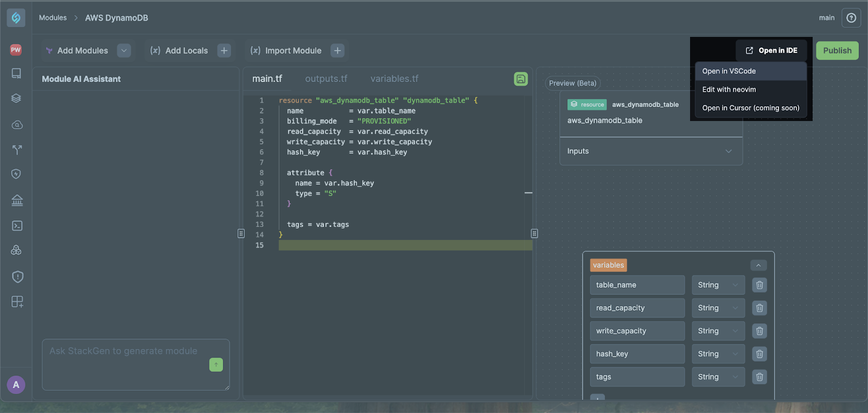Click the write_capacity variable name field
The image size is (868, 413).
[637, 331]
